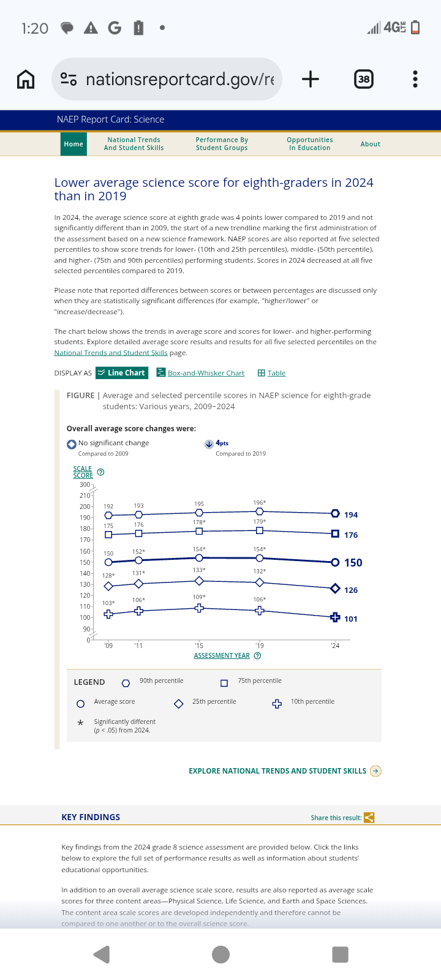Tap the site info icon in address bar

pyautogui.click(x=69, y=79)
